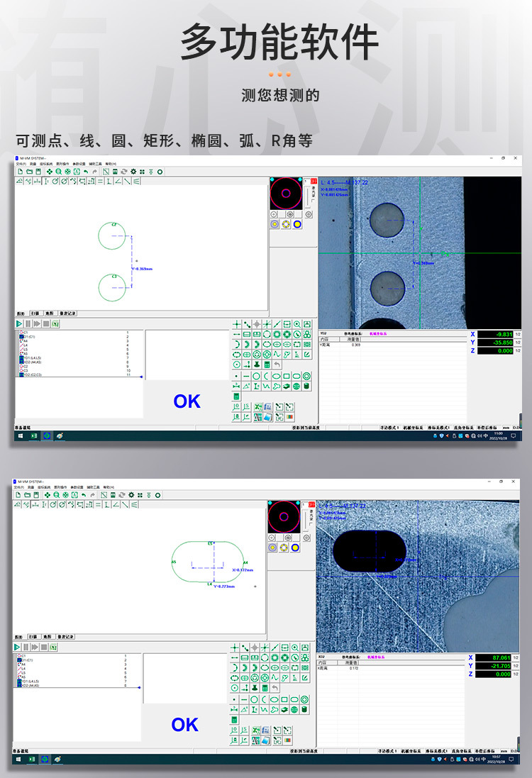Click 1/2 button beside Y value -21.705
This screenshot has width=532, height=778.
pos(518,666)
